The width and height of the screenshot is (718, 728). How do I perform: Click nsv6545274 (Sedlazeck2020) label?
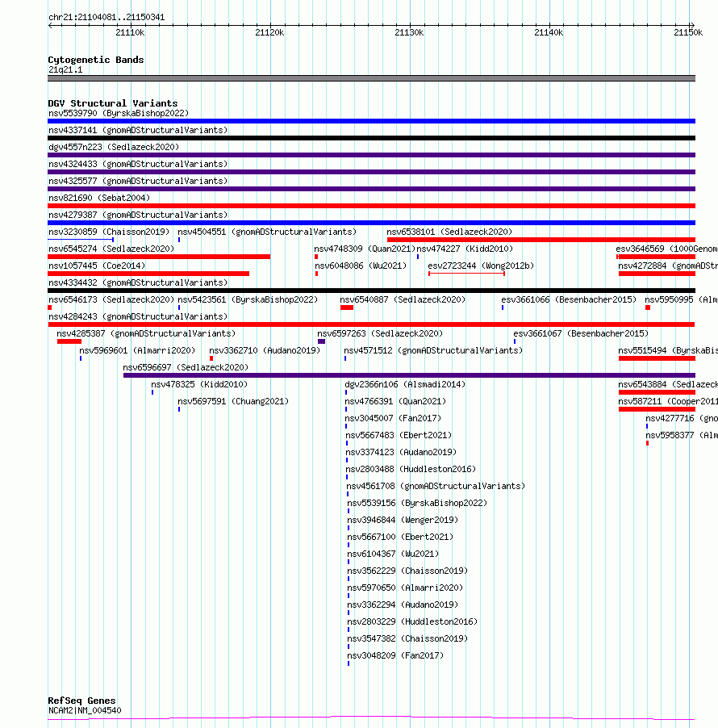[111, 249]
